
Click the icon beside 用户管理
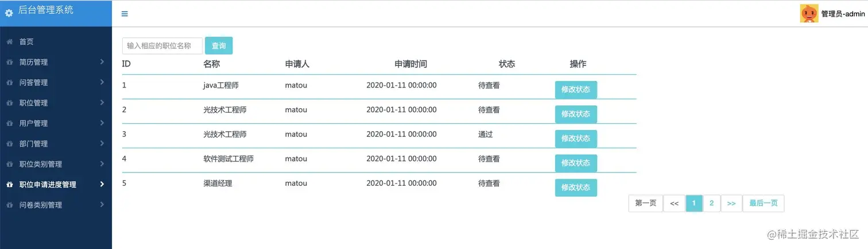(x=9, y=124)
